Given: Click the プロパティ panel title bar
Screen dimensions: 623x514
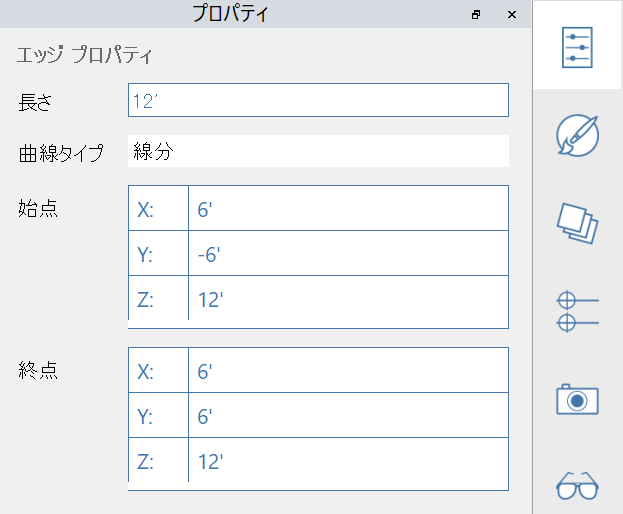Looking at the screenshot, I should (231, 14).
